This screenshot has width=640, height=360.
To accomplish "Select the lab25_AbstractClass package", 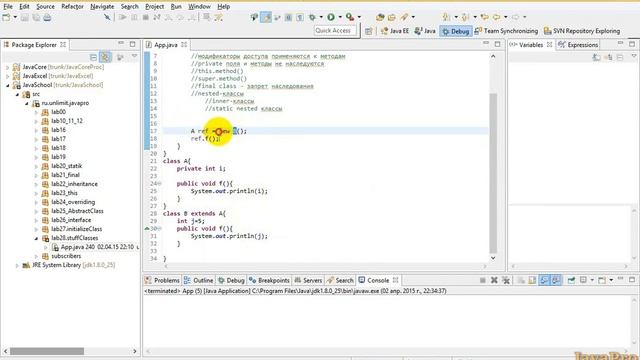I will point(77,211).
